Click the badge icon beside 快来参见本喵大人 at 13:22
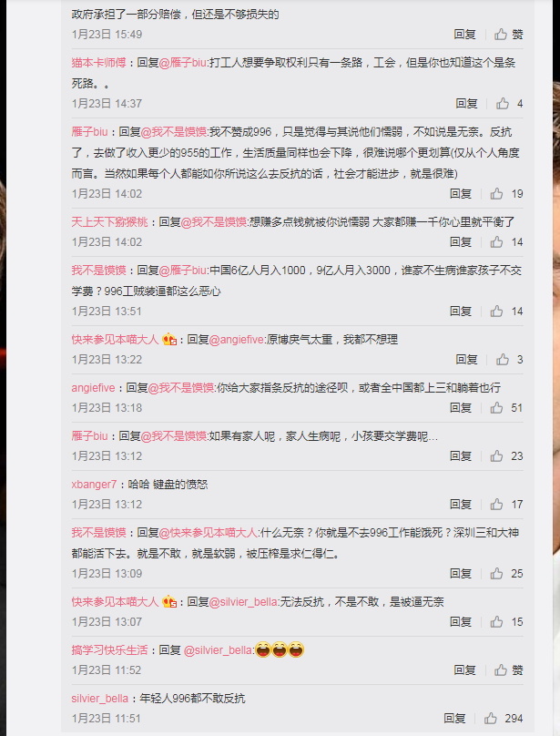This screenshot has height=736, width=560. click(x=169, y=340)
